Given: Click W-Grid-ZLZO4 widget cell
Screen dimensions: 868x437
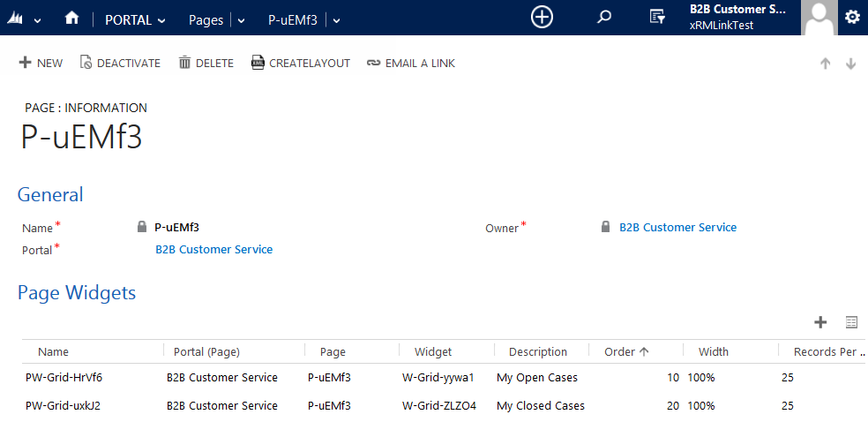Looking at the screenshot, I should click(439, 405).
